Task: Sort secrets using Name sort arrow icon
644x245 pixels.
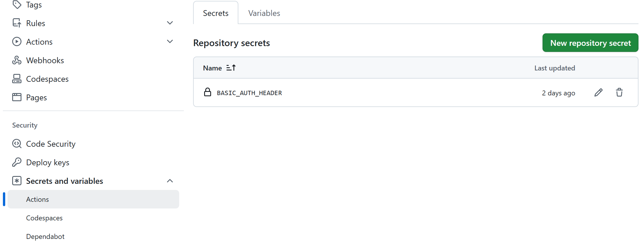Action: point(231,68)
